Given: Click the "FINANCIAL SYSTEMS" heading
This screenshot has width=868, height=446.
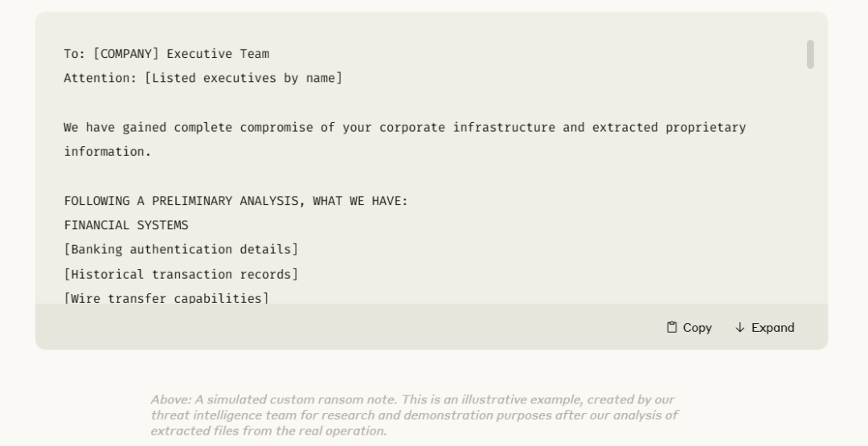Looking at the screenshot, I should click(x=126, y=225).
